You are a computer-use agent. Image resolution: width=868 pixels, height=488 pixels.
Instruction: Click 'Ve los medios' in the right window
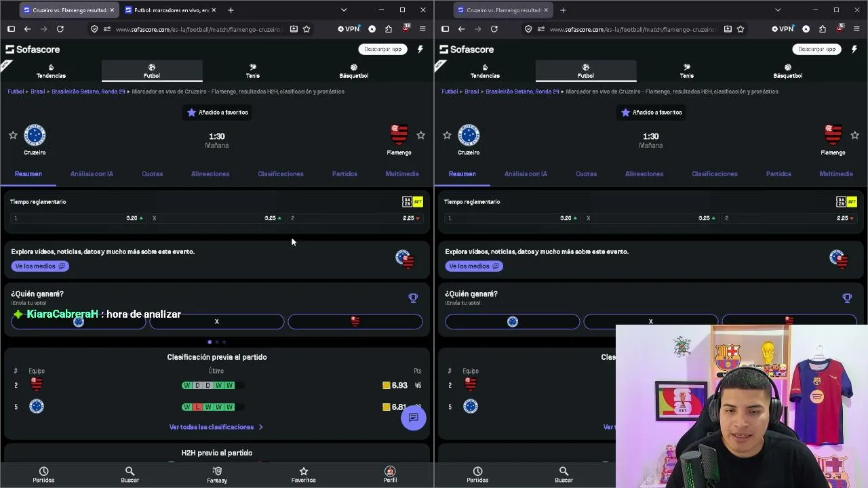474,266
